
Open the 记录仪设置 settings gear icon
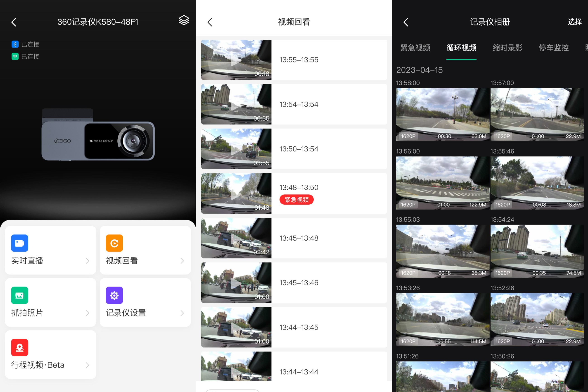pos(114,295)
